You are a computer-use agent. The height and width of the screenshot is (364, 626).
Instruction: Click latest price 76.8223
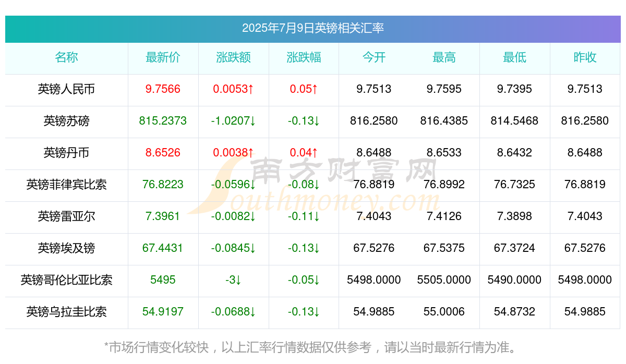(163, 185)
